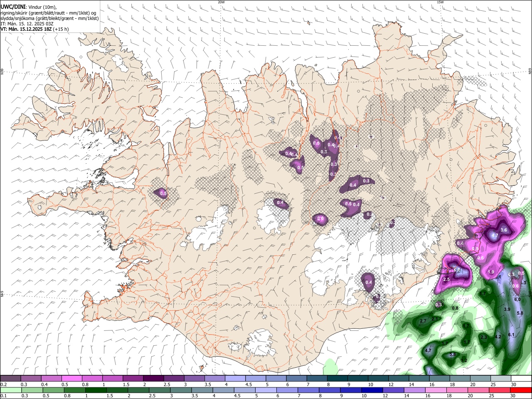Select the dark teal 8–9 swatch in the upper legend

tap(337, 379)
